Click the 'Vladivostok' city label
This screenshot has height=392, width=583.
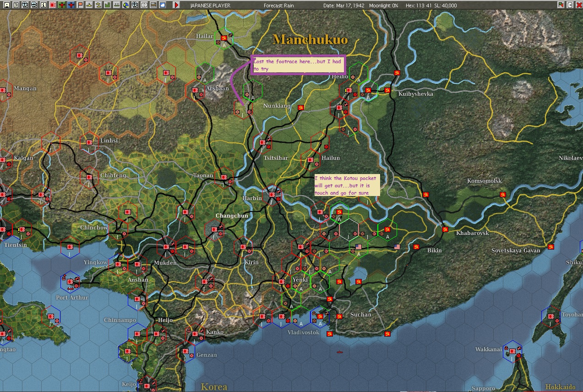coord(304,332)
